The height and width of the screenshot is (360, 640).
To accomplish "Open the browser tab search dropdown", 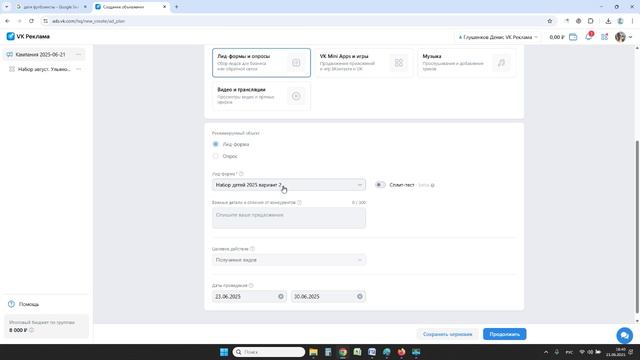I will point(6,7).
